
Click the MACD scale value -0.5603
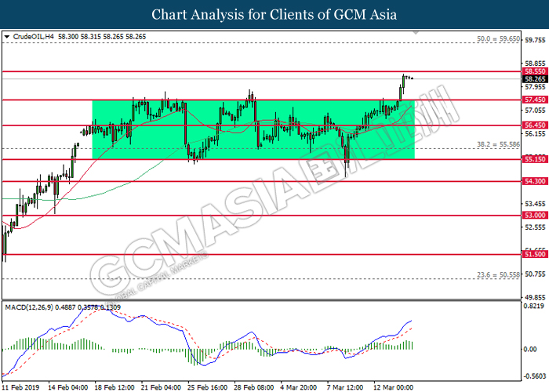coord(535,376)
